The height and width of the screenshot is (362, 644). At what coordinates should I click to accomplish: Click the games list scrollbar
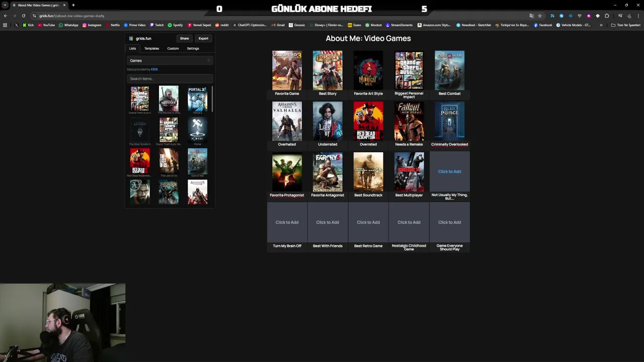click(x=212, y=99)
